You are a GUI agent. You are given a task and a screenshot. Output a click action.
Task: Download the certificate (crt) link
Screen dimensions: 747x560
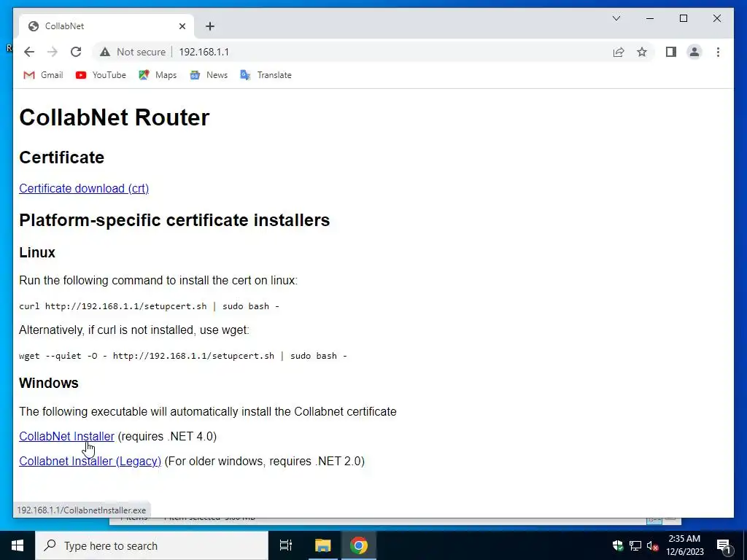pos(84,189)
